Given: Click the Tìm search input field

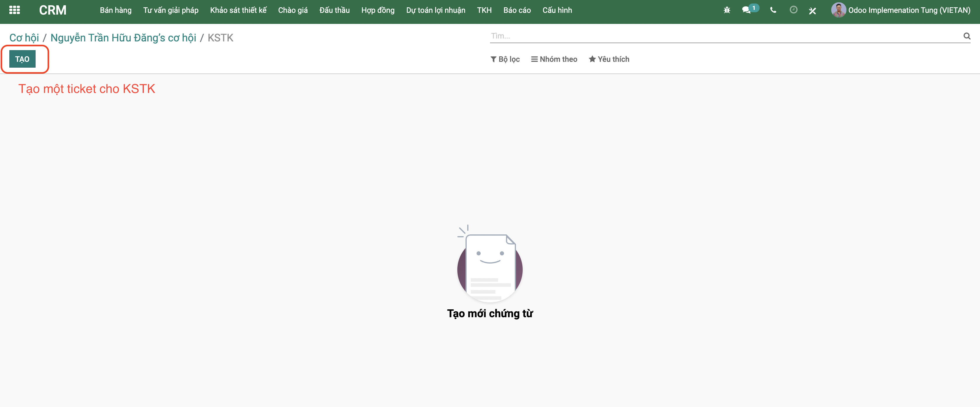Looking at the screenshot, I should click(x=723, y=36).
